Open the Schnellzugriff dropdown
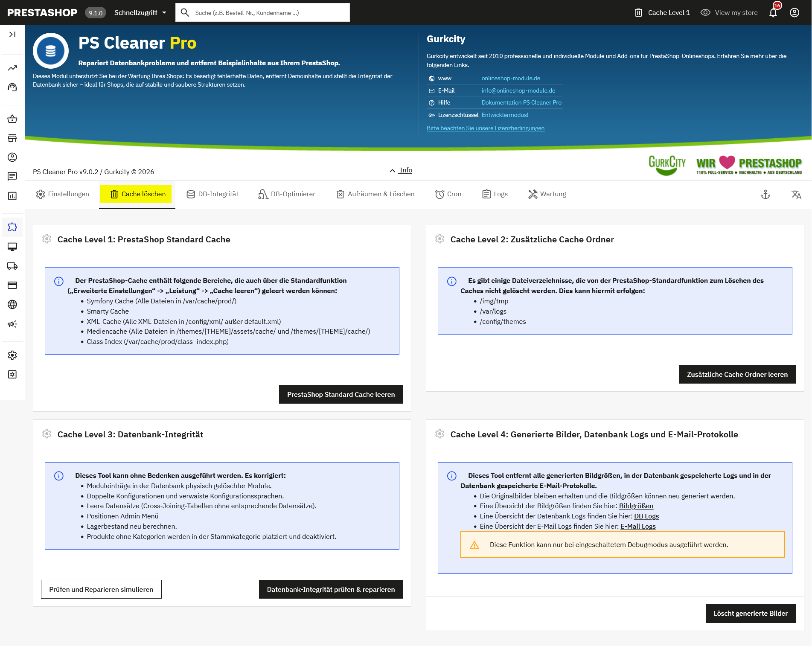This screenshot has height=646, width=812. click(x=140, y=12)
